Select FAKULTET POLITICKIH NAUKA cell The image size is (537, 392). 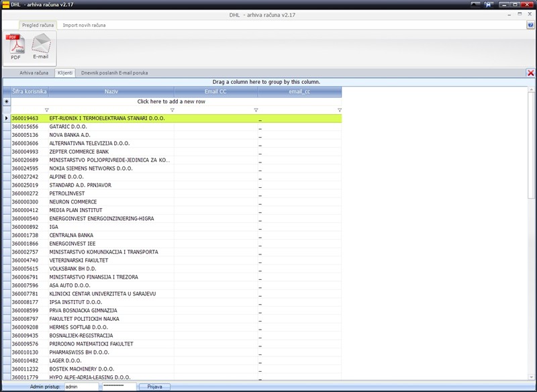coord(111,319)
